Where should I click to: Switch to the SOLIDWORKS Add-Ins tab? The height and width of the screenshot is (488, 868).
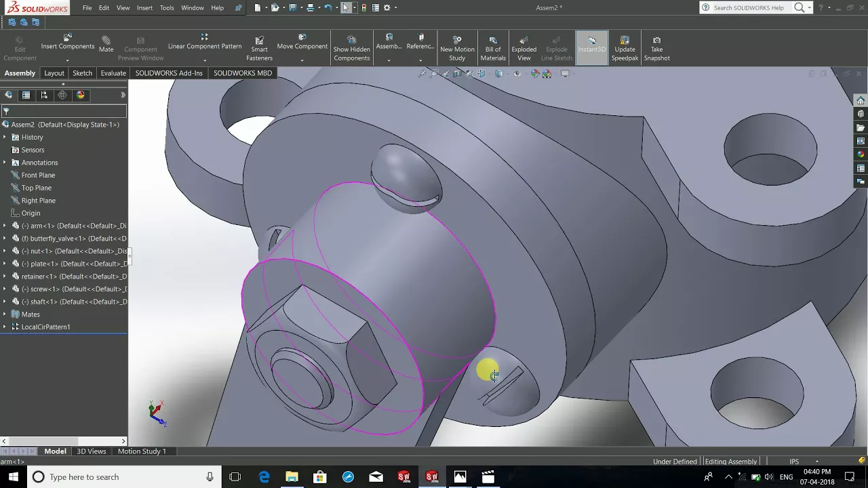[169, 73]
